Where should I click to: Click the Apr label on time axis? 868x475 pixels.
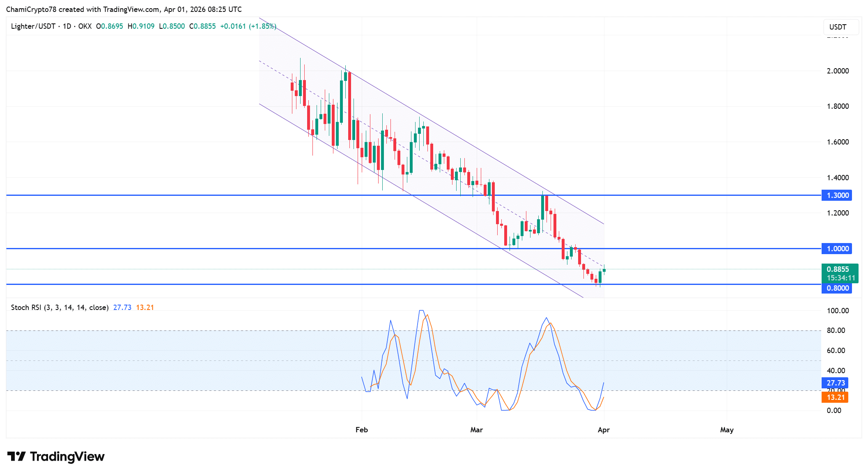(604, 430)
